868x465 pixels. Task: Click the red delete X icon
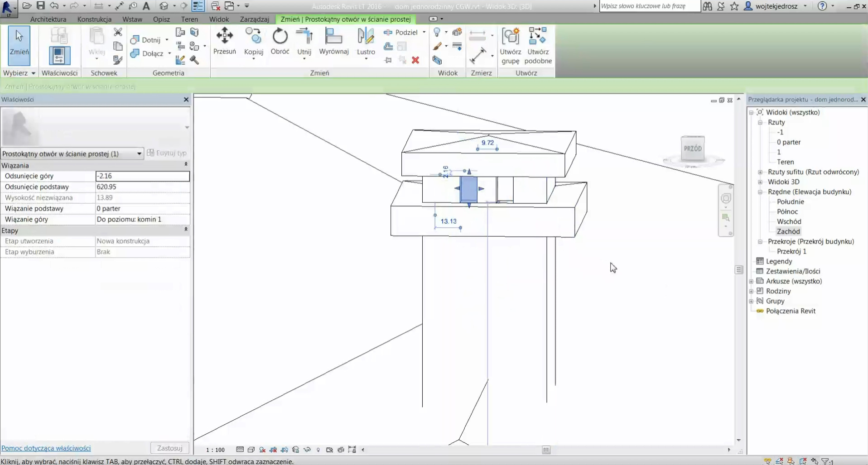click(415, 60)
